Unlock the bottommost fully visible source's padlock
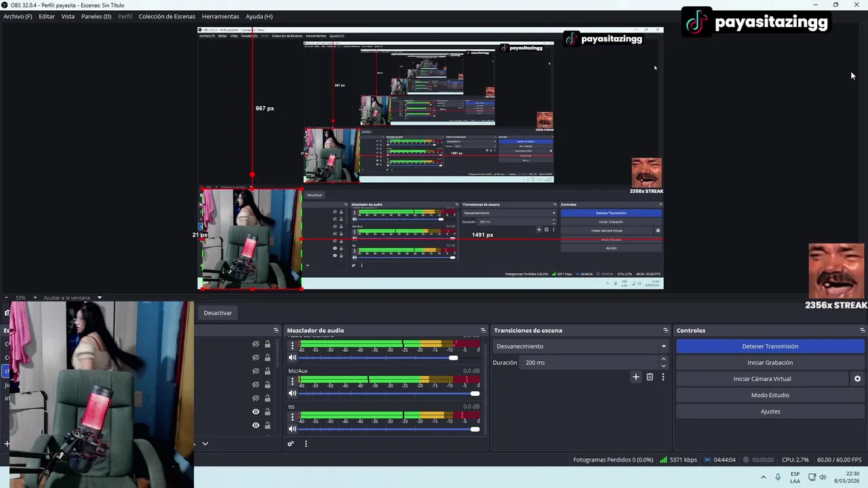 (x=267, y=426)
